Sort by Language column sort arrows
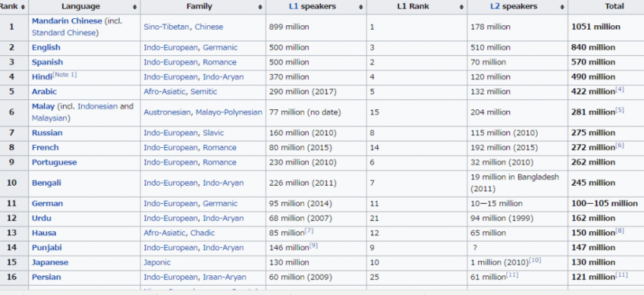This screenshot has height=295, width=644. coord(135,7)
